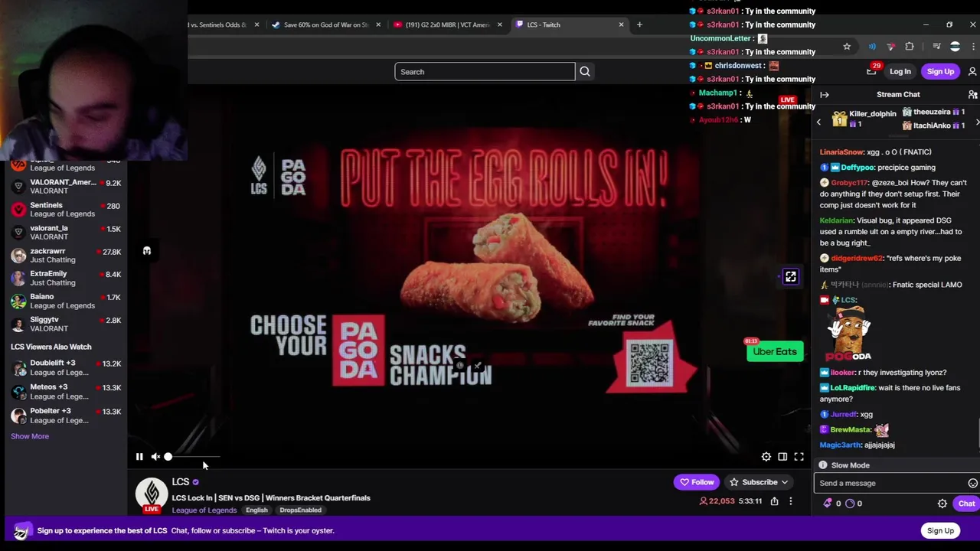Open more stream options menu
Image resolution: width=980 pixels, height=551 pixels.
click(791, 501)
